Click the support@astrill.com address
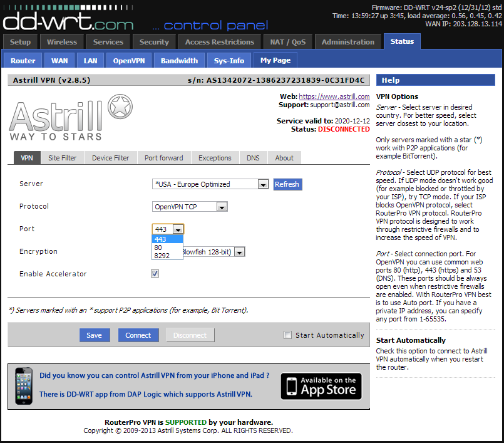 pos(340,105)
